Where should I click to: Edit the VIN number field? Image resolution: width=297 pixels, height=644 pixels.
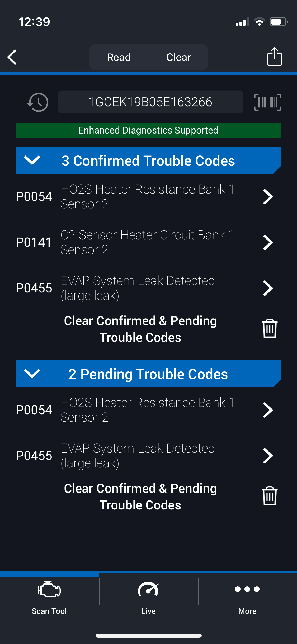coord(150,102)
